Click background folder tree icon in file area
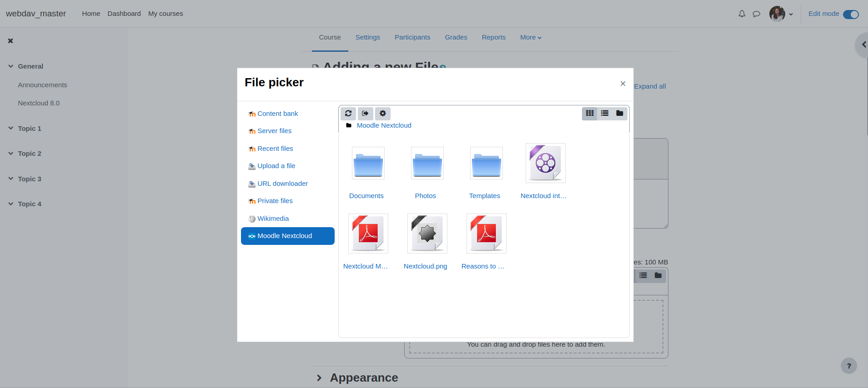Image resolution: width=868 pixels, height=388 pixels. [658, 275]
